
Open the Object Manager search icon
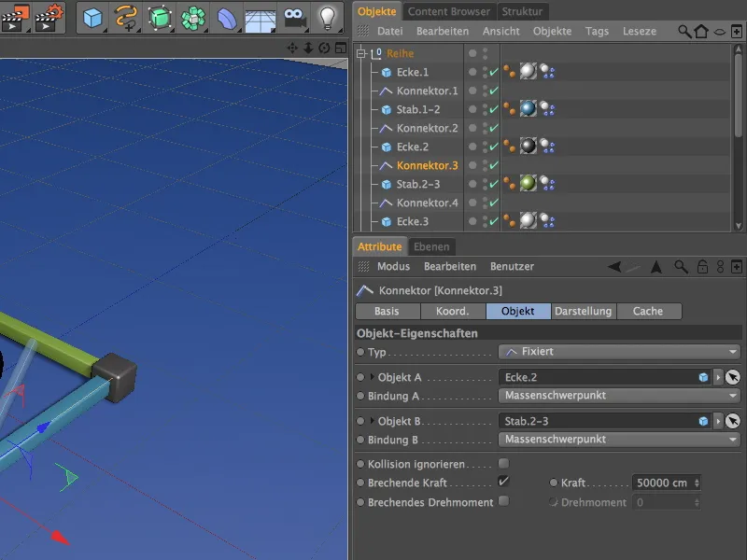684,32
